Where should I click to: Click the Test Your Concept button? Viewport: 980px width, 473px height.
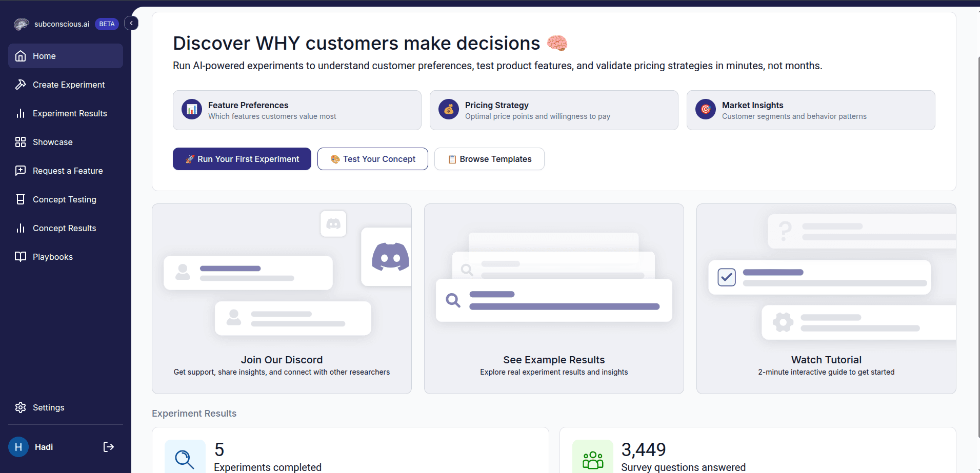click(373, 159)
